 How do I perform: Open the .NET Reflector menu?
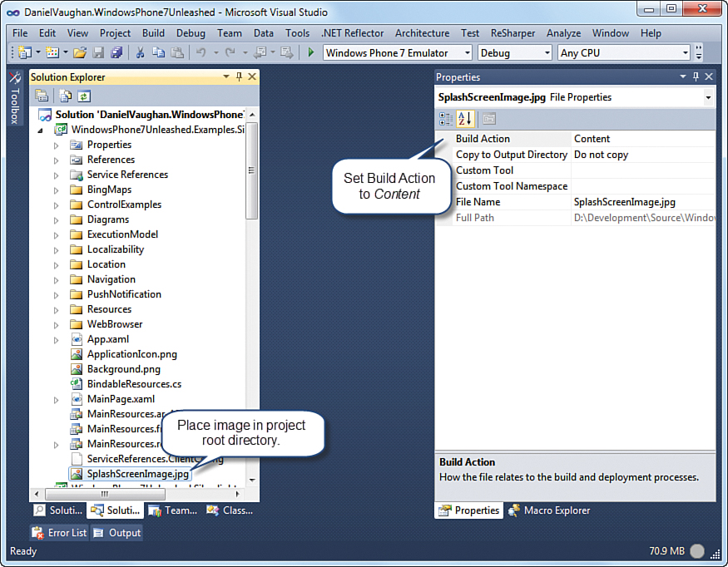pyautogui.click(x=353, y=33)
